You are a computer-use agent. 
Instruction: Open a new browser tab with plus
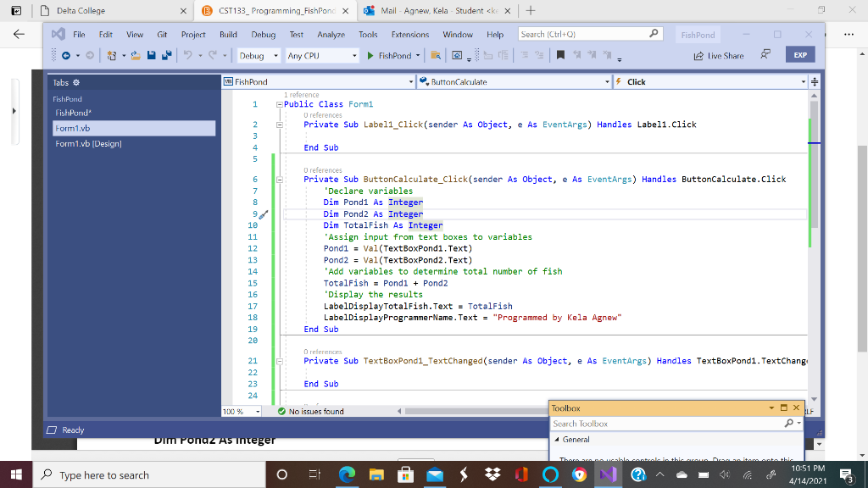[531, 10]
